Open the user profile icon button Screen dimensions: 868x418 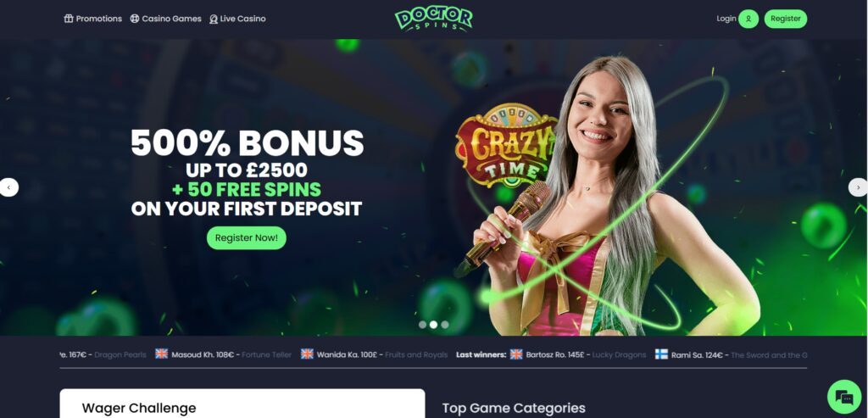tap(748, 19)
